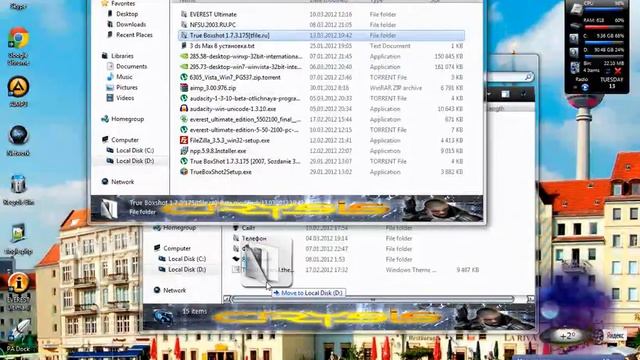Open Recent Places in Favorites

click(x=134, y=35)
